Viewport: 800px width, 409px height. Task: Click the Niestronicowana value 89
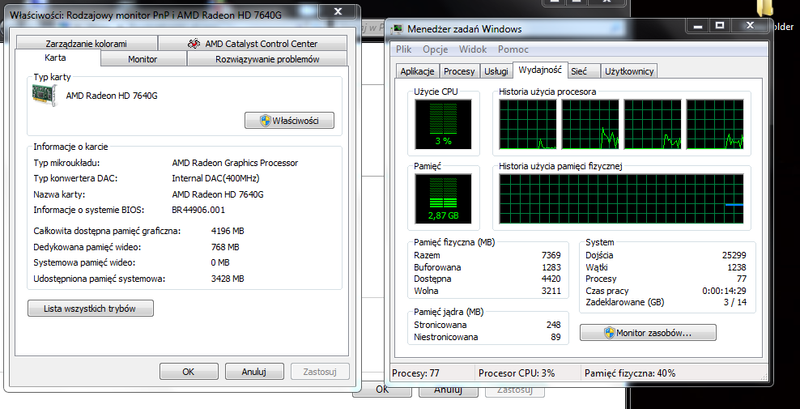click(556, 337)
